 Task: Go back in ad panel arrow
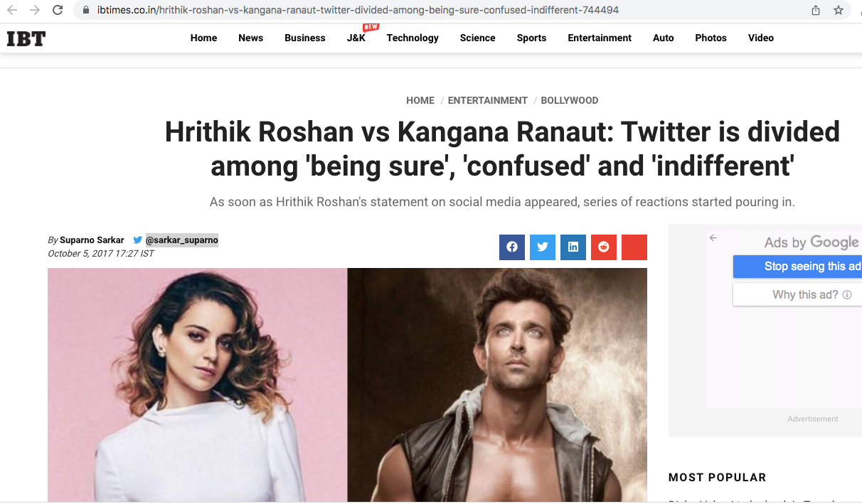point(713,238)
